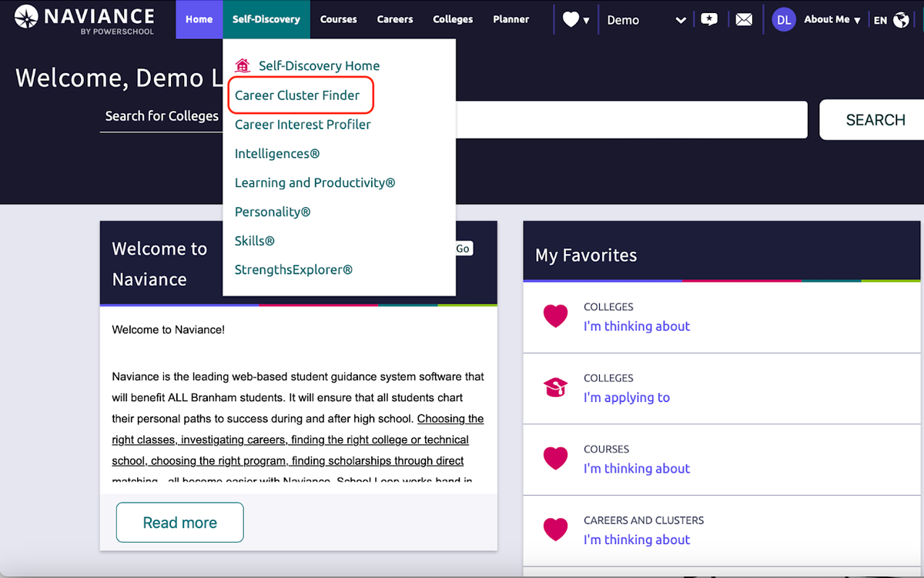Click the Welcome to Naviance card heading
Screen dimensions: 924x578
click(159, 264)
